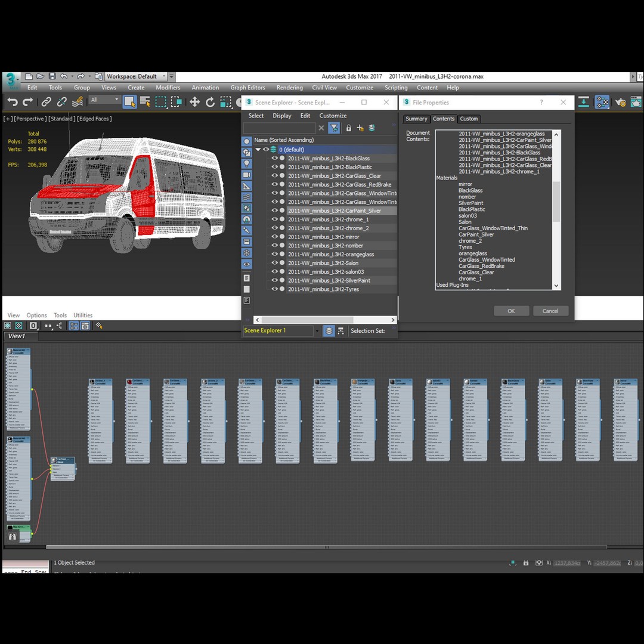Open the [Perspective] viewport label menu

(x=30, y=119)
